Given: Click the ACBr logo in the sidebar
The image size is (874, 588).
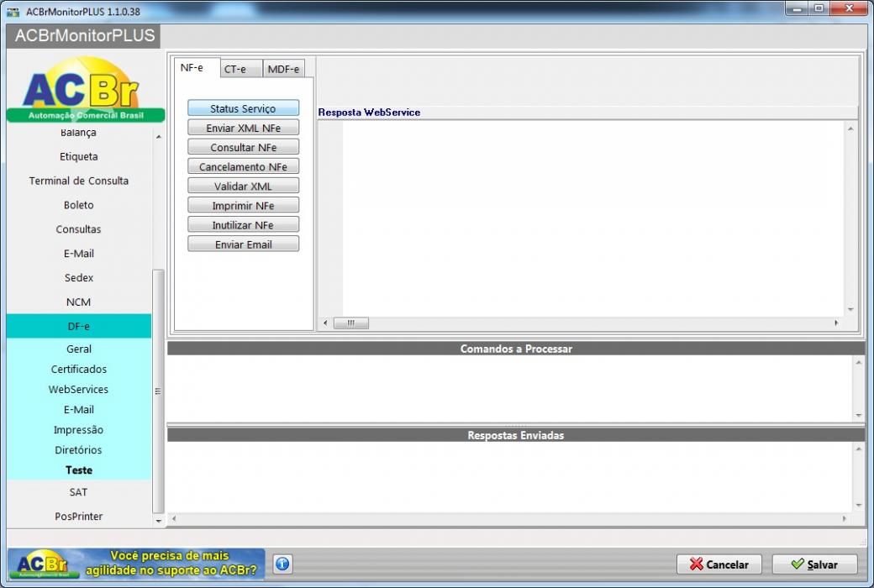Looking at the screenshot, I should coord(85,89).
